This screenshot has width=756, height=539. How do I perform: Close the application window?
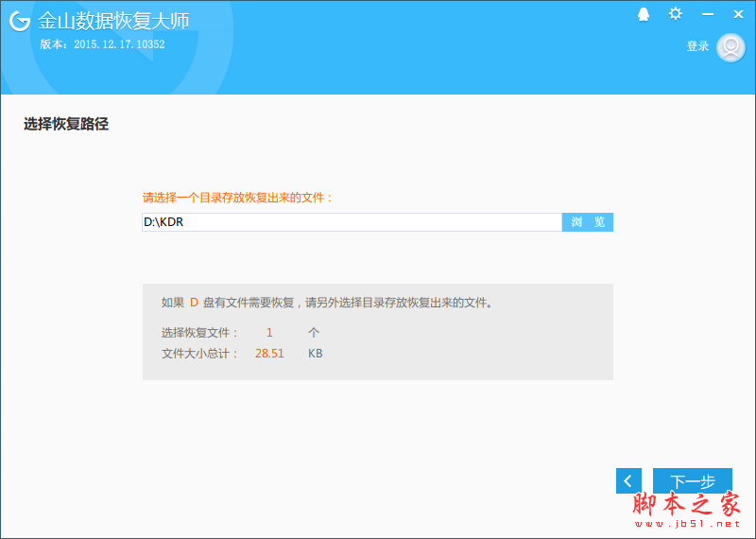tap(738, 14)
